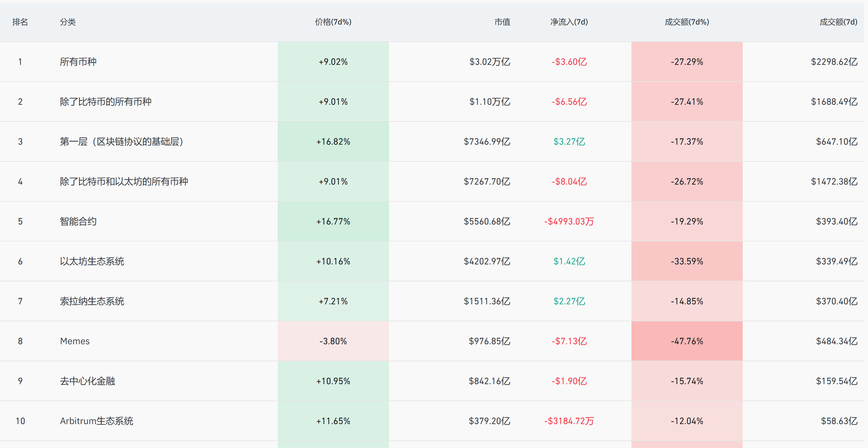The height and width of the screenshot is (448, 868).
Task: Click net inflow -$7.13亿
Action: click(569, 341)
